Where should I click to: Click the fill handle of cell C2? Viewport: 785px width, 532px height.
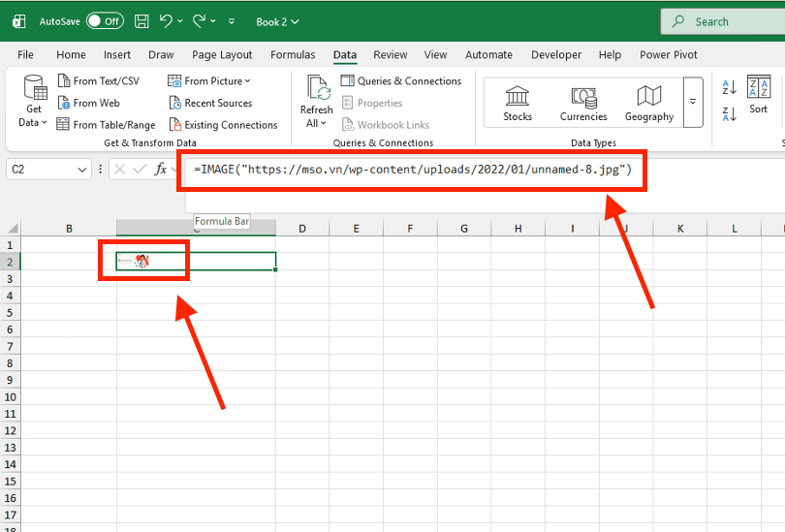pos(275,269)
